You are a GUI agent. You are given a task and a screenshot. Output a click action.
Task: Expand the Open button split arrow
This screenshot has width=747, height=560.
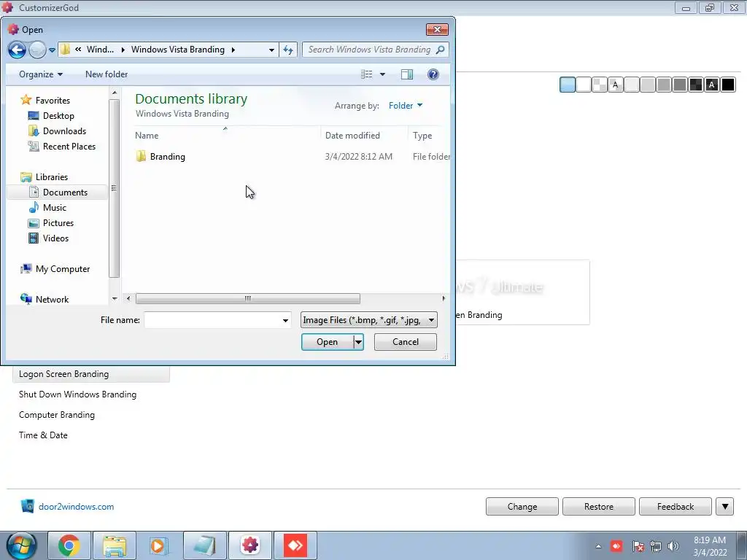point(359,342)
